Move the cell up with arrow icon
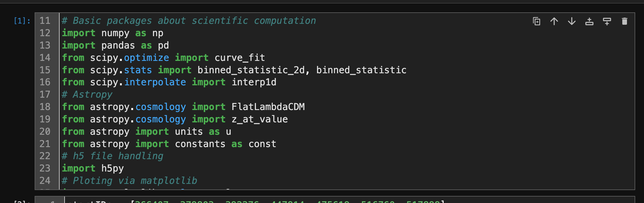 tap(554, 21)
